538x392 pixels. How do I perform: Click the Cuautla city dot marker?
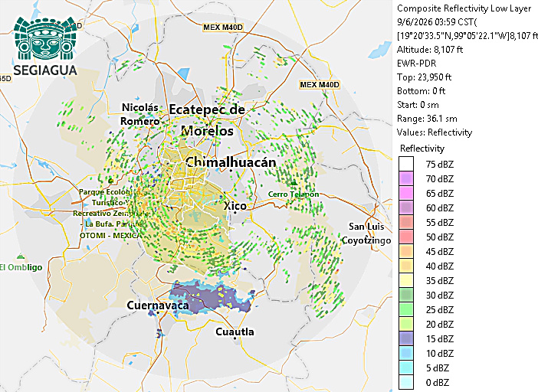point(235,338)
